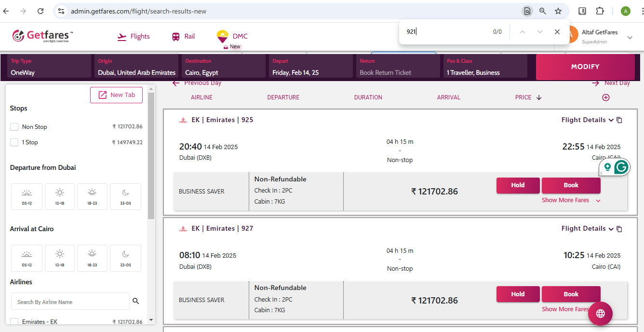Open the Altaf GetFares account dropdown
The height and width of the screenshot is (332, 644).
coord(630,37)
